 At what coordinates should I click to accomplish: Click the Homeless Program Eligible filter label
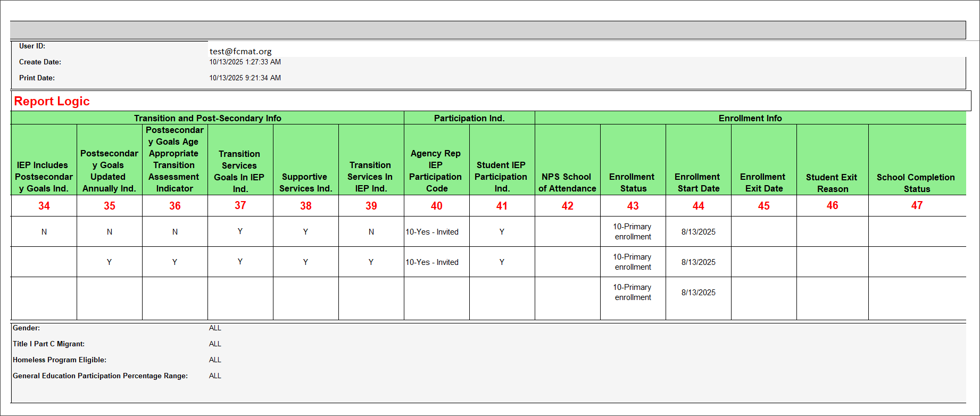[x=60, y=360]
